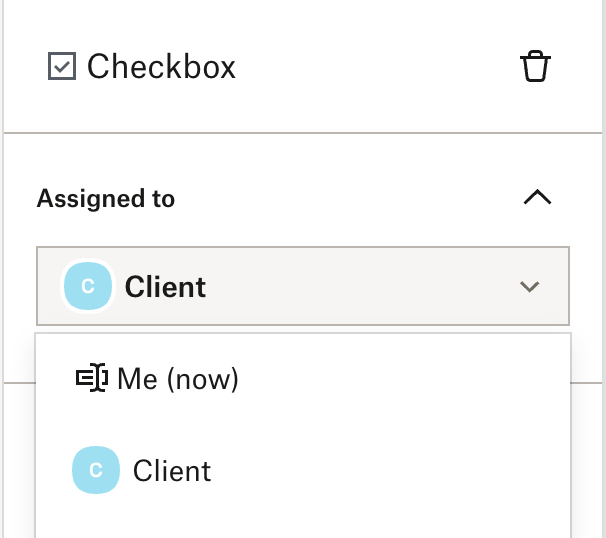
Task: Click the Checkbox header row blank area
Action: [377, 66]
